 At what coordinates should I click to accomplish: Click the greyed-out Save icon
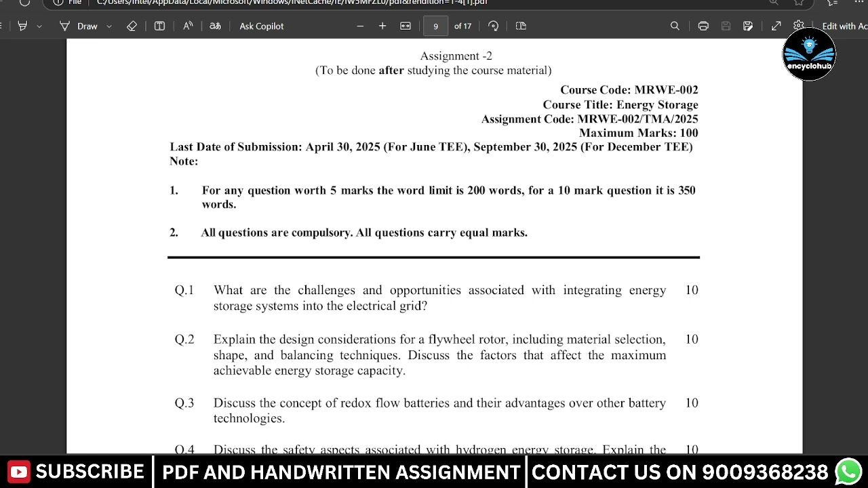point(726,26)
